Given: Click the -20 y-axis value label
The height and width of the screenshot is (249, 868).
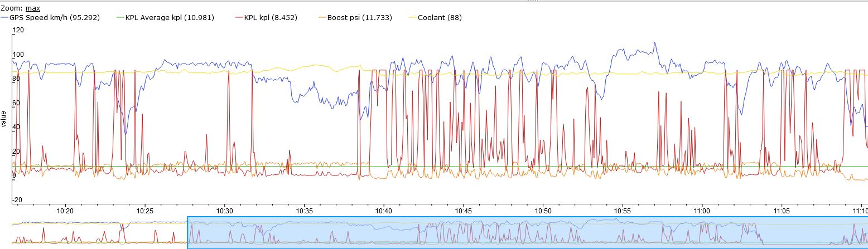Looking at the screenshot, I should tap(17, 200).
